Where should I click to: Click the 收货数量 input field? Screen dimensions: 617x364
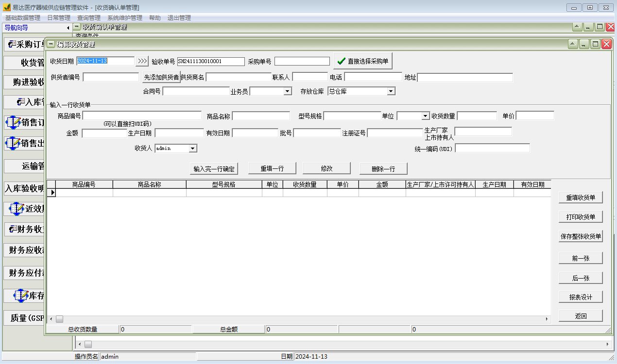(x=477, y=116)
